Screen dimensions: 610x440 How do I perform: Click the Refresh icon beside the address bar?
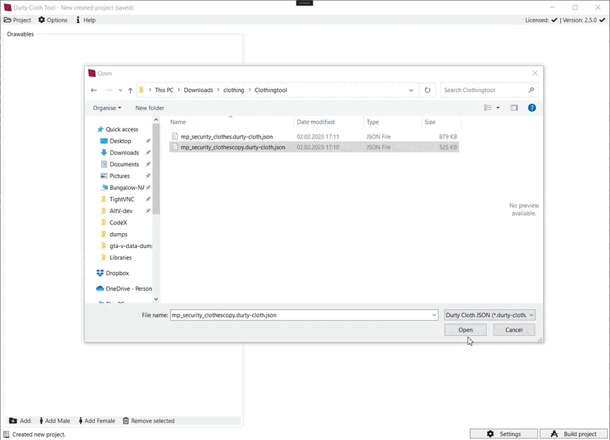click(x=428, y=90)
